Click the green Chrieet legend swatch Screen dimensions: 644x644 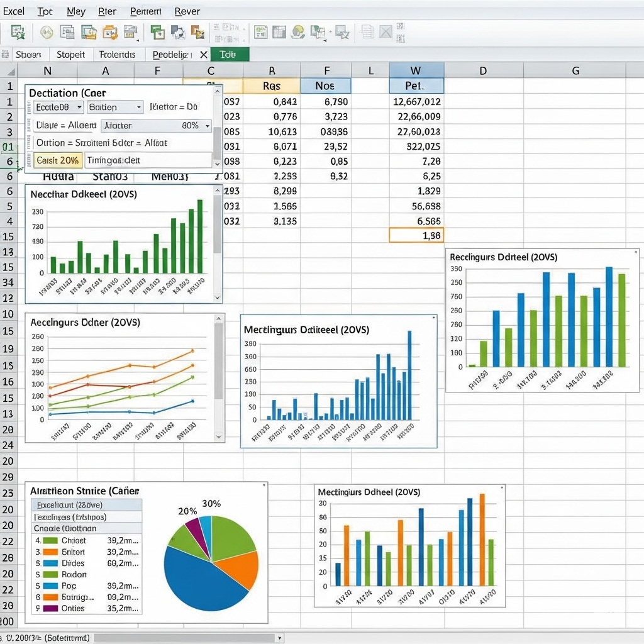(x=50, y=540)
